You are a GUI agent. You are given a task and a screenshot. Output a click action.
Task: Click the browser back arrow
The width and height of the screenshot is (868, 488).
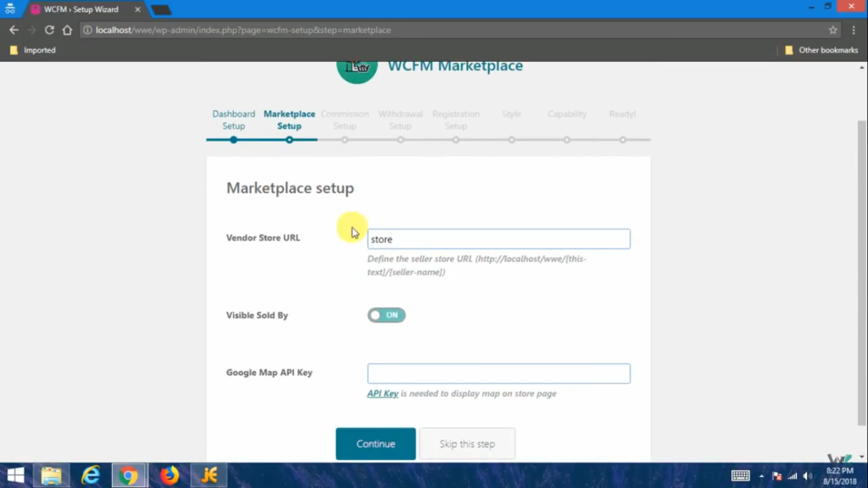tap(14, 30)
